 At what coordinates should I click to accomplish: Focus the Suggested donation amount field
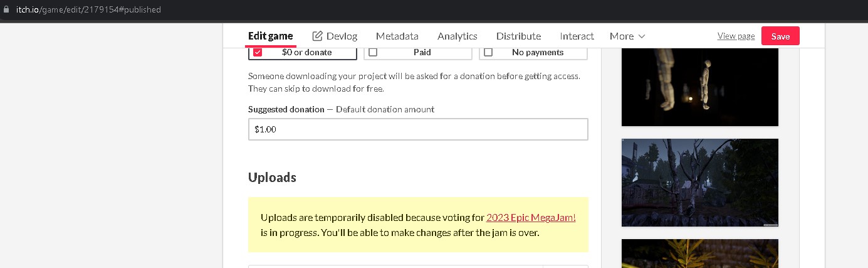(418, 129)
